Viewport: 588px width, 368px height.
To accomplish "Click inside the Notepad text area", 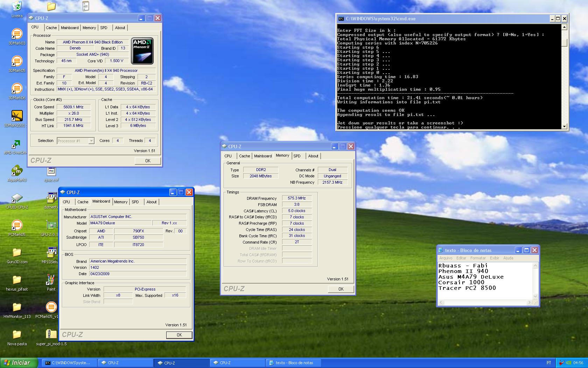I will click(x=485, y=280).
